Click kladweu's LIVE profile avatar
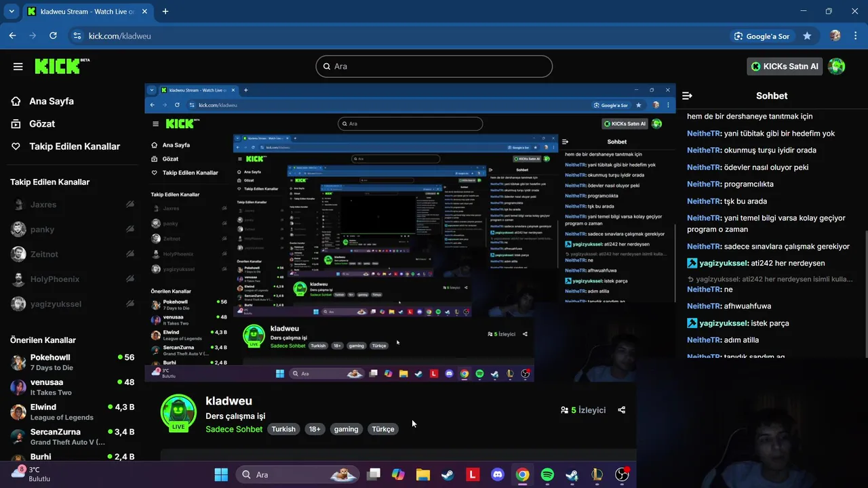 178,413
